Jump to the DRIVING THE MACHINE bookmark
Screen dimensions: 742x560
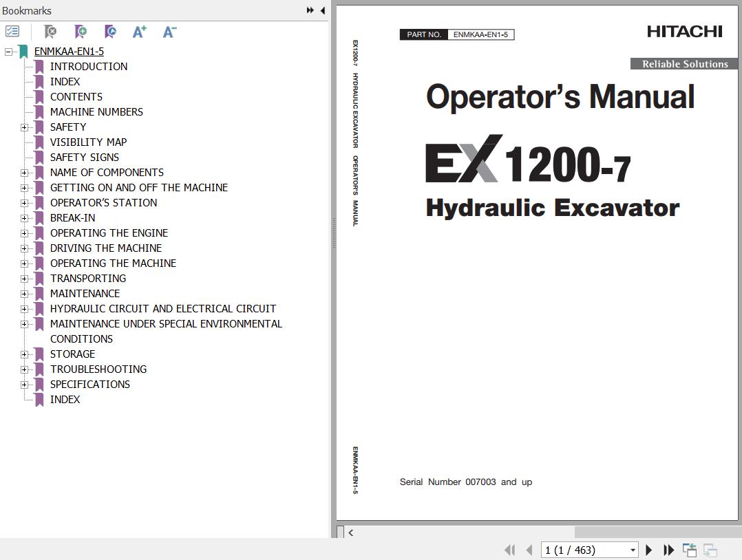point(106,248)
